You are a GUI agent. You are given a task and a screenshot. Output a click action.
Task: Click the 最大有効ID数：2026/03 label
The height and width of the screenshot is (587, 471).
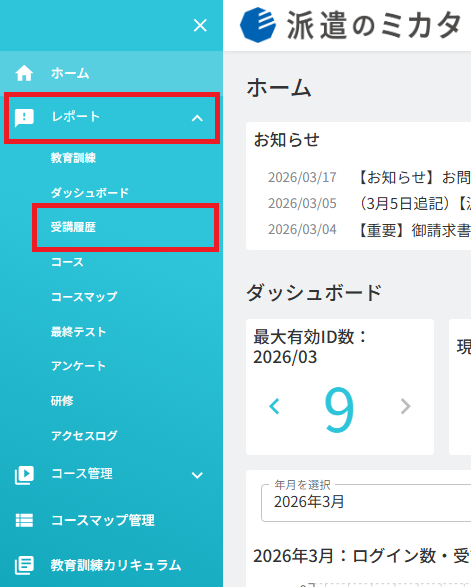[310, 347]
